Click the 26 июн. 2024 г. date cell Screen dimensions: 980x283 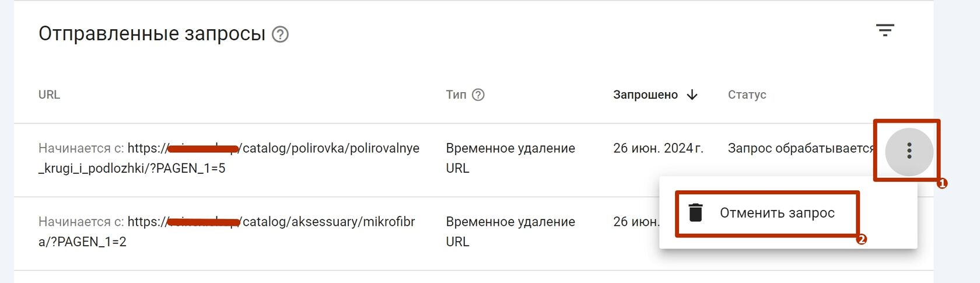pyautogui.click(x=657, y=148)
